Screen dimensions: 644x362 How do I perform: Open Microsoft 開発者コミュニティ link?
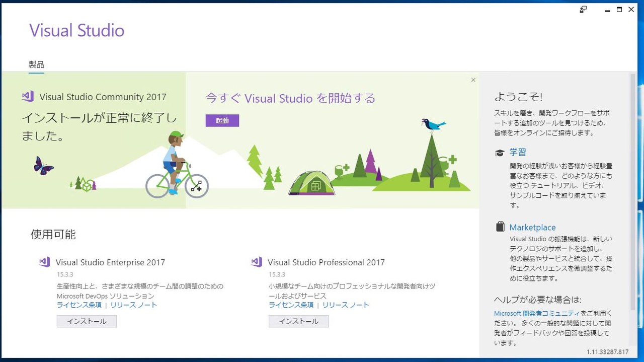[537, 313]
